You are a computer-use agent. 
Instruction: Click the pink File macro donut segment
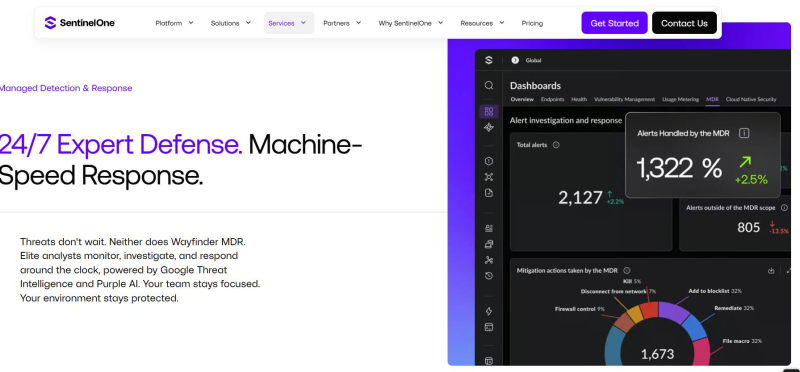[x=702, y=353]
